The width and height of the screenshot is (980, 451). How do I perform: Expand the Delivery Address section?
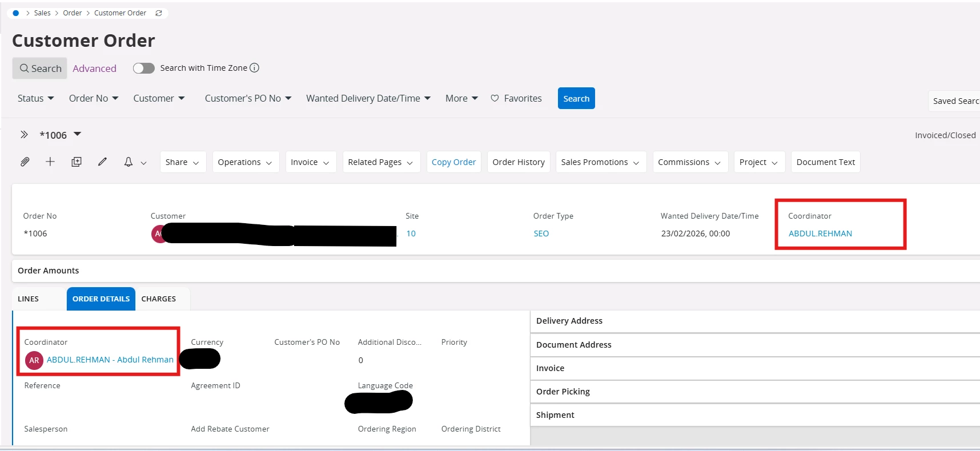(x=569, y=321)
